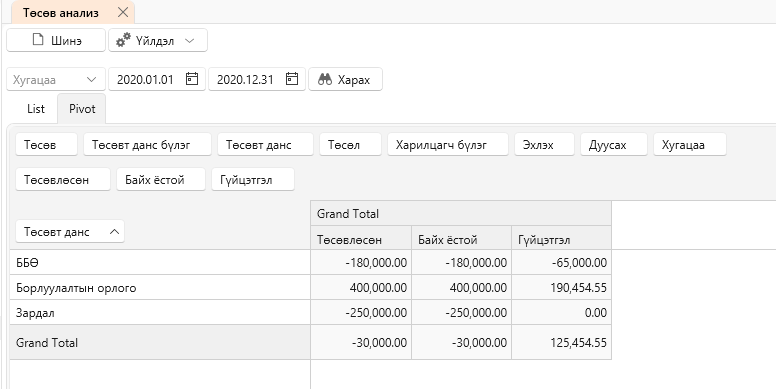Click the Хугацаа pivot field chip
776x389 pixels.
pyautogui.click(x=690, y=145)
